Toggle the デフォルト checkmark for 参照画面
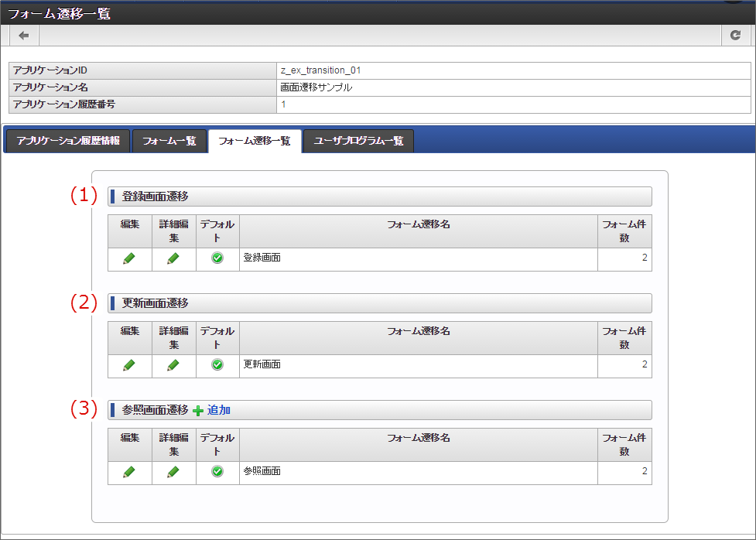 click(217, 472)
